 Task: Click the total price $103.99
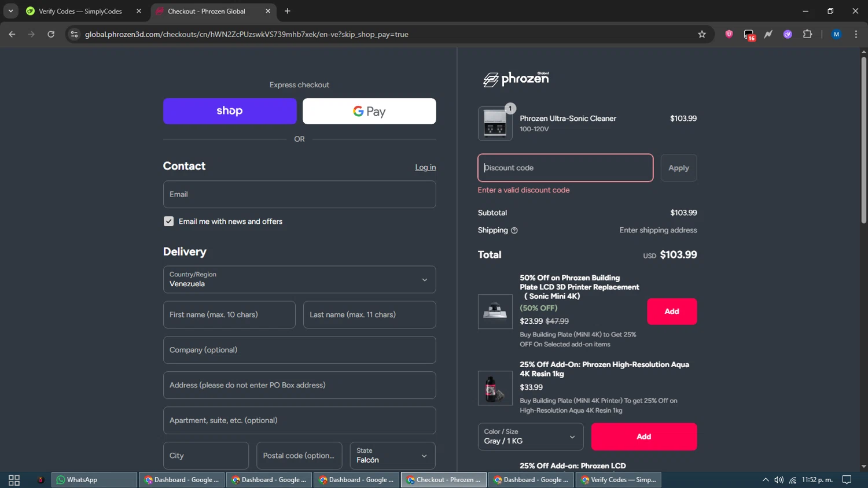[x=678, y=254]
